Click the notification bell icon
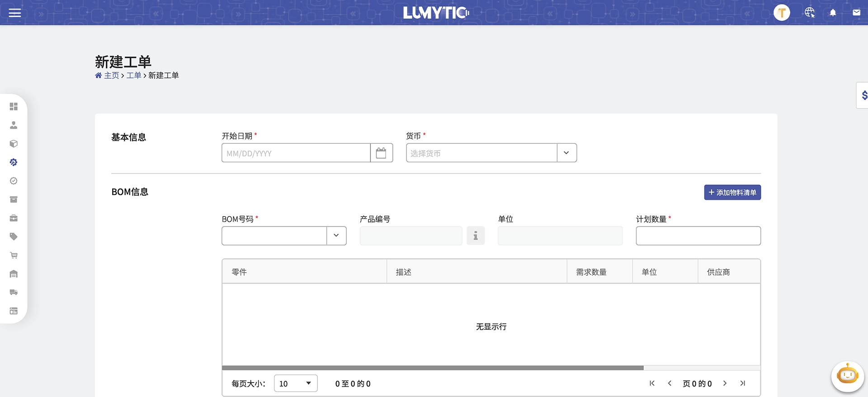 click(833, 13)
